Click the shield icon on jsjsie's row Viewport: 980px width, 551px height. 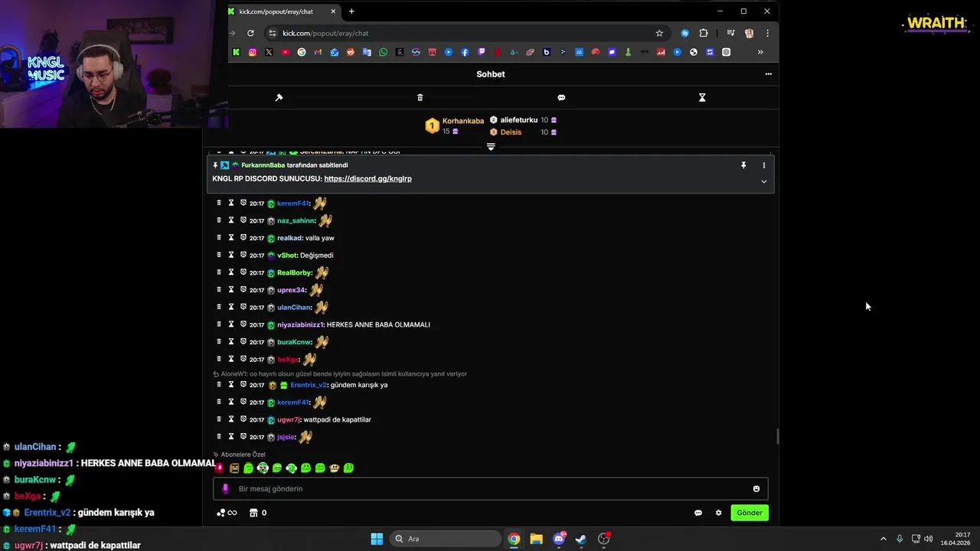243,437
